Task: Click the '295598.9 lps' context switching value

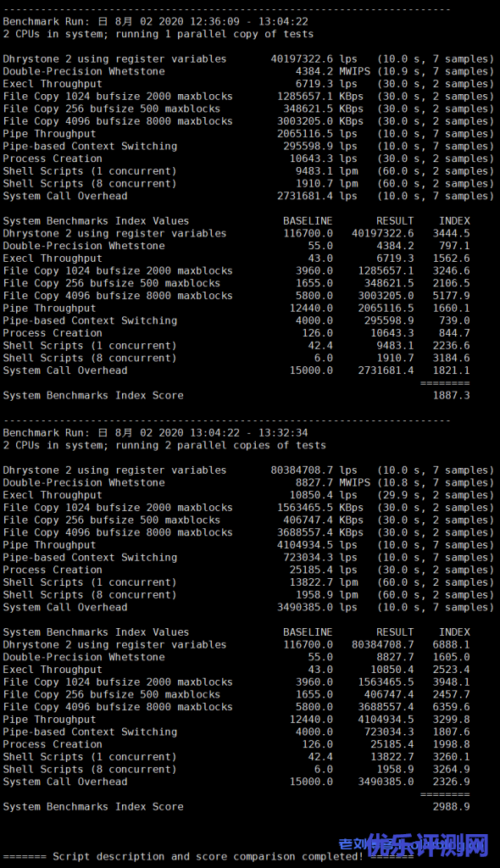Action: [x=320, y=146]
